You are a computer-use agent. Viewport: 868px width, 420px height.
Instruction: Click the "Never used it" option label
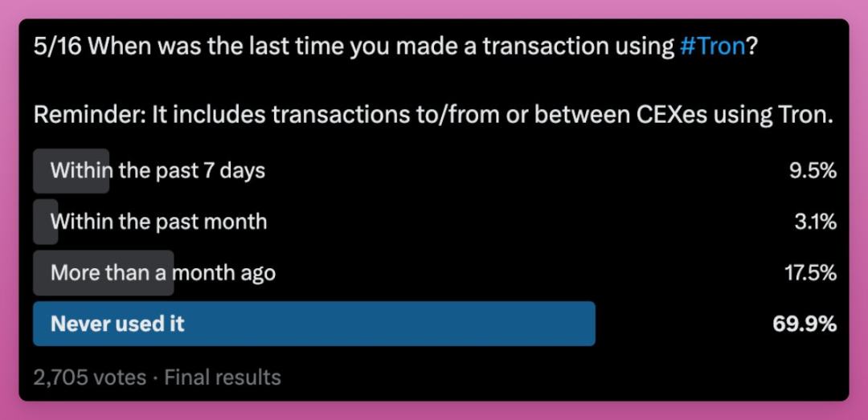[117, 324]
